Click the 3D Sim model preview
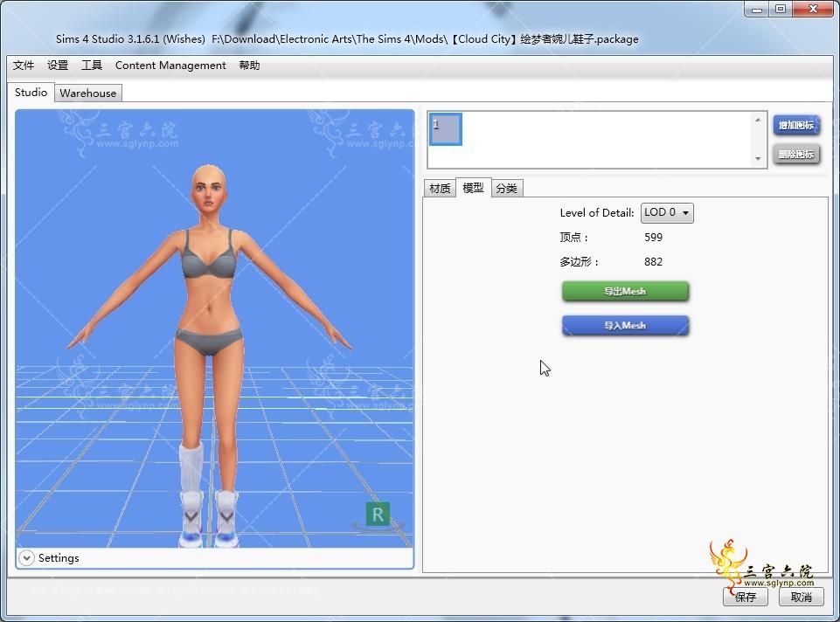 (214, 328)
